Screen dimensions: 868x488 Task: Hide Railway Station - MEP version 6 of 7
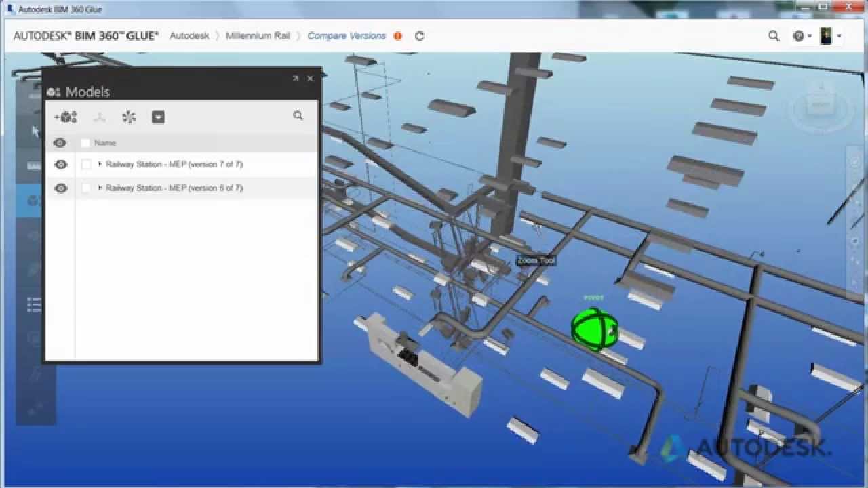point(60,188)
